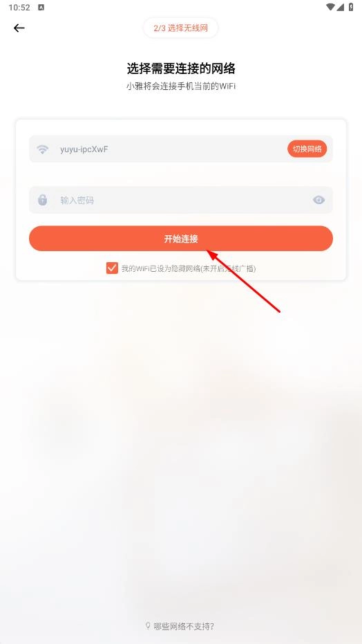Click the 开始连接 start connection button
This screenshot has width=362, height=644.
coord(181,239)
